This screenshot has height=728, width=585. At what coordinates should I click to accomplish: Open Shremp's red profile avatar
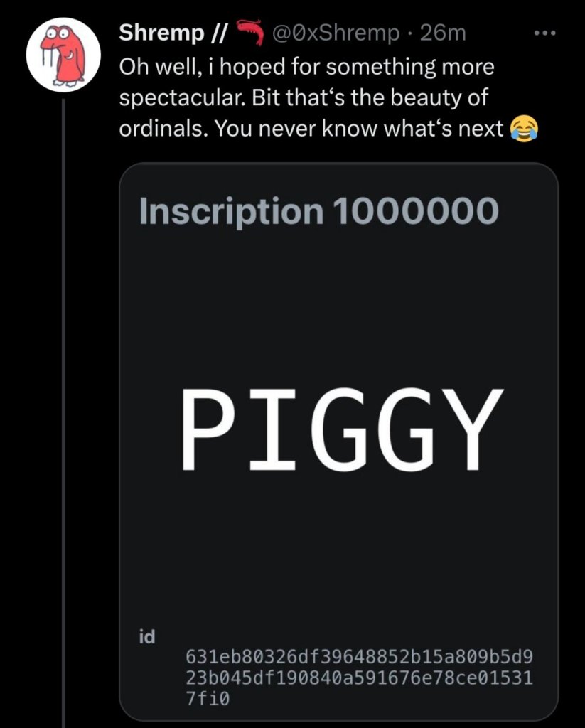coord(63,53)
